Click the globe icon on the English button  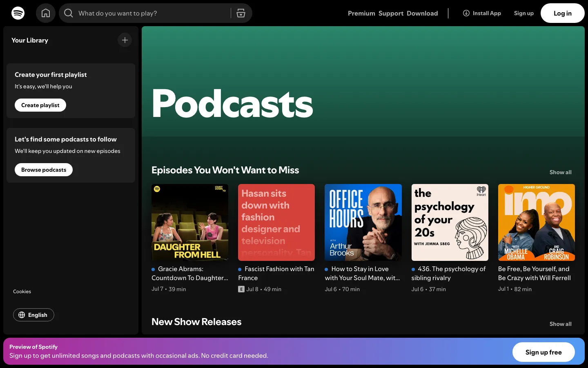pos(22,315)
